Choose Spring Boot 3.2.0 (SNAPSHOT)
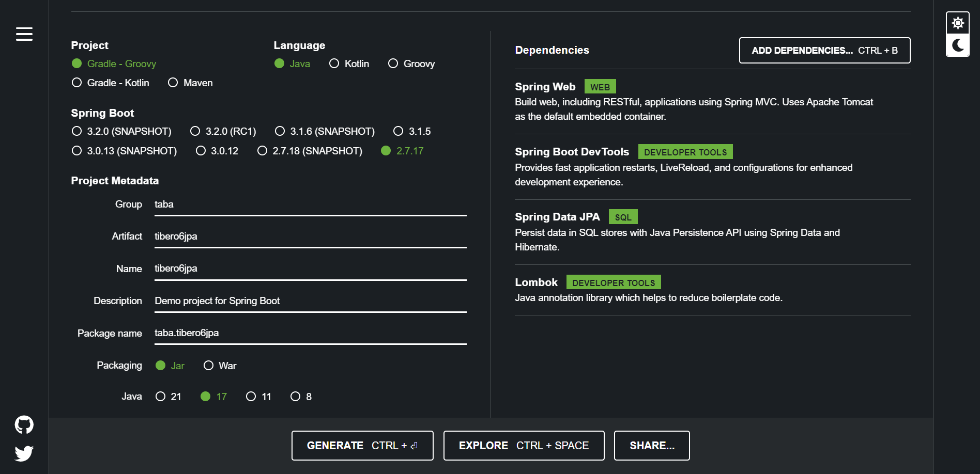The height and width of the screenshot is (474, 980). pos(121,131)
